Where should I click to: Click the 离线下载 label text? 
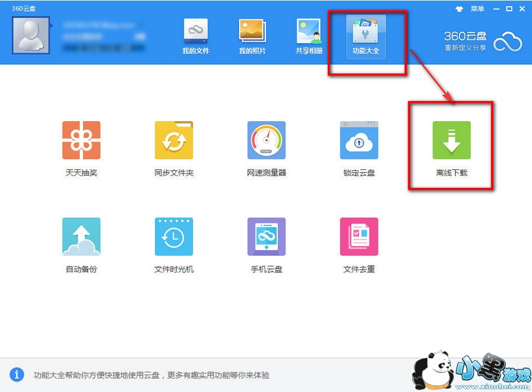click(x=451, y=173)
